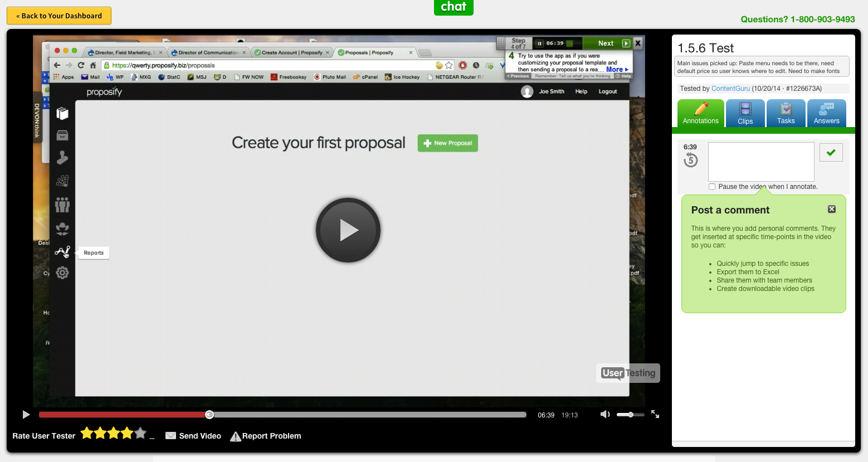868x462 pixels.
Task: Submit annotation with green checkmark button
Action: (x=831, y=152)
